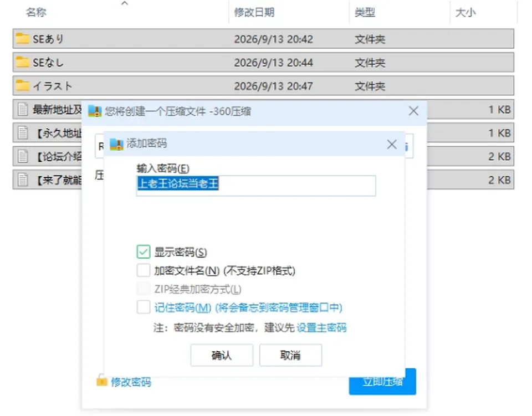Select the SEあり folder icon
532x416 pixels.
pyautogui.click(x=22, y=39)
